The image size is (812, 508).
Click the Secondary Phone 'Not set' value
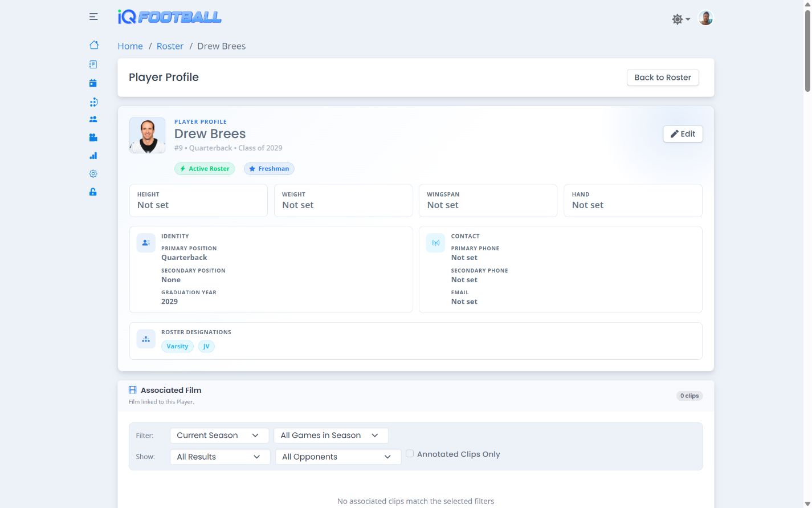coord(464,280)
